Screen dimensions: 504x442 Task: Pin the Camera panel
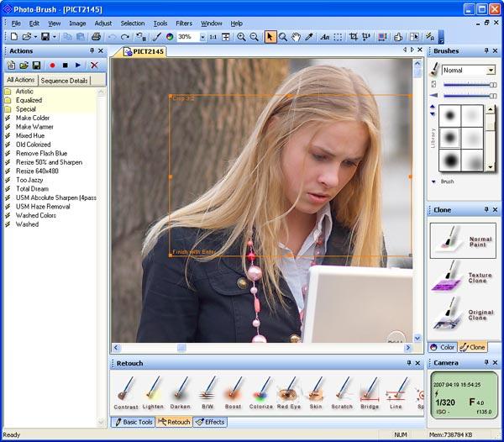coord(486,362)
